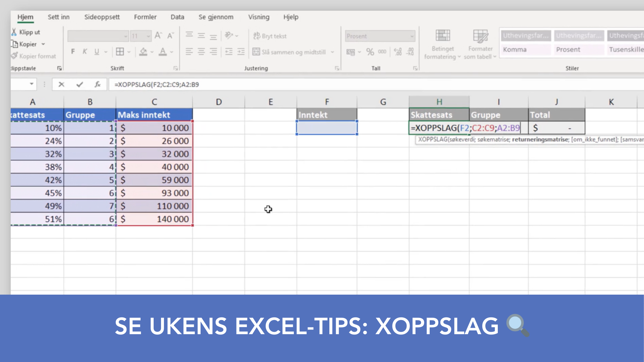The height and width of the screenshot is (362, 644).
Task: Click the font color A swatch
Action: [x=163, y=52]
